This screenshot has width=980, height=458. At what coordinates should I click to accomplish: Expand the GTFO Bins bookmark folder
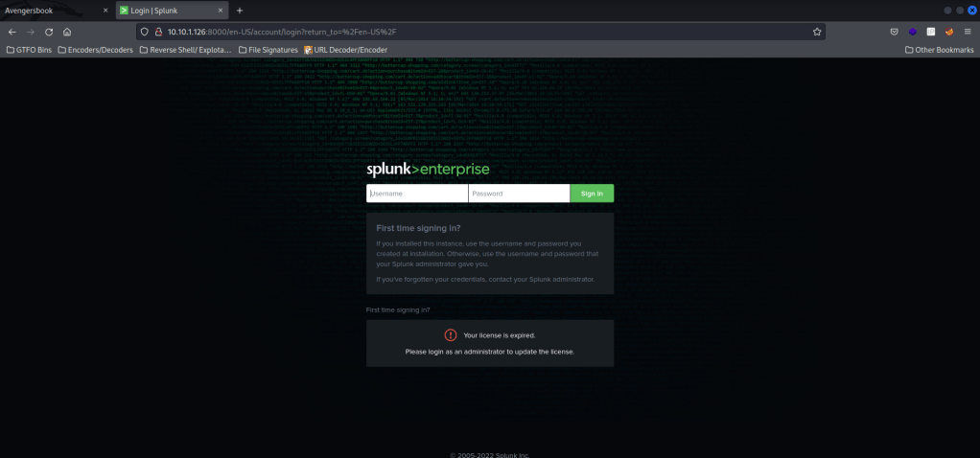click(x=29, y=49)
